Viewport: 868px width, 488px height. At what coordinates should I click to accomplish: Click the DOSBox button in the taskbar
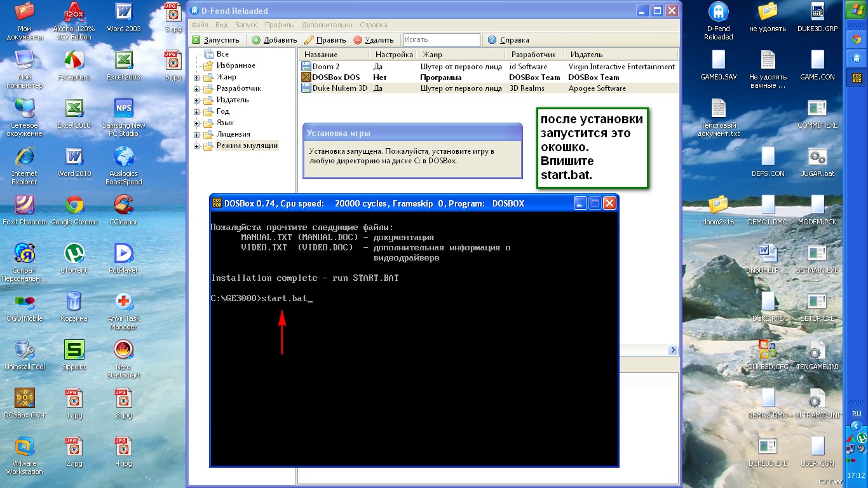[x=855, y=79]
